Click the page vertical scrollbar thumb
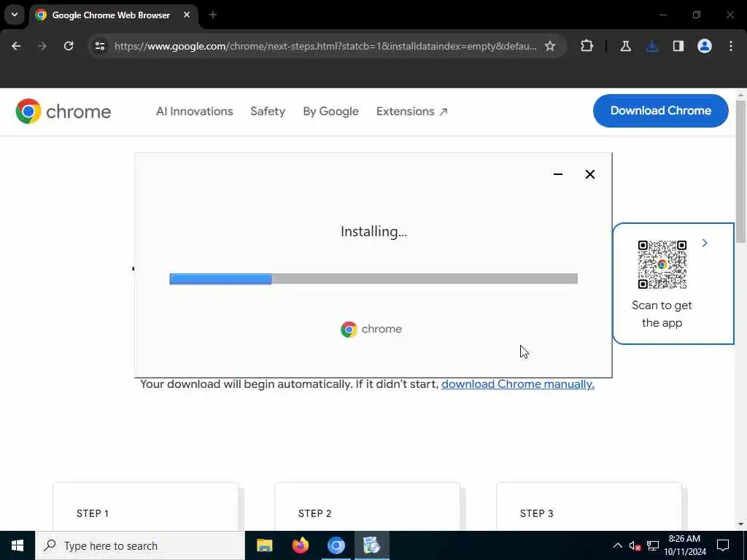The width and height of the screenshot is (747, 560). pos(741,171)
